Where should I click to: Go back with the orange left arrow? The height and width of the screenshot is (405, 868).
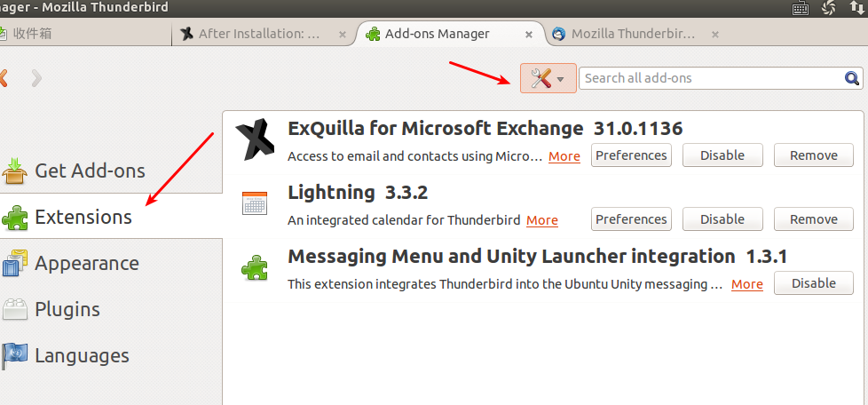(x=3, y=78)
